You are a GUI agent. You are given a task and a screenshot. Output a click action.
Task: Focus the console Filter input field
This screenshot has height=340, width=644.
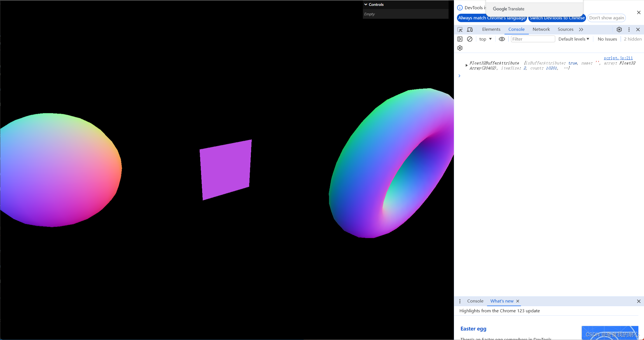(x=533, y=39)
